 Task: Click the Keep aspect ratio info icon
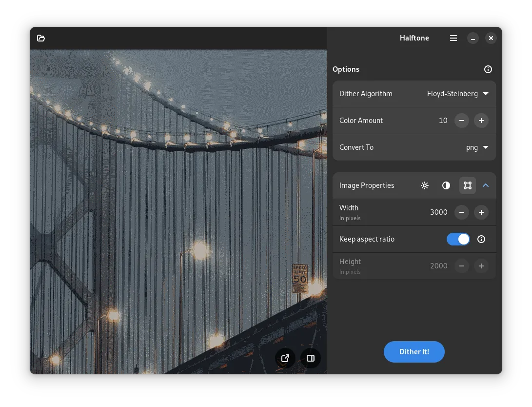tap(481, 239)
